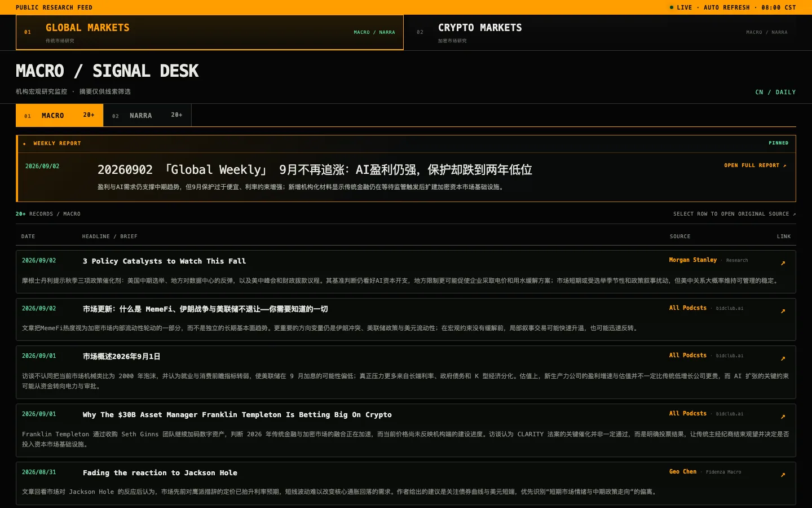Click MACRO / SIGNAL DESK title
The image size is (812, 508).
click(107, 71)
